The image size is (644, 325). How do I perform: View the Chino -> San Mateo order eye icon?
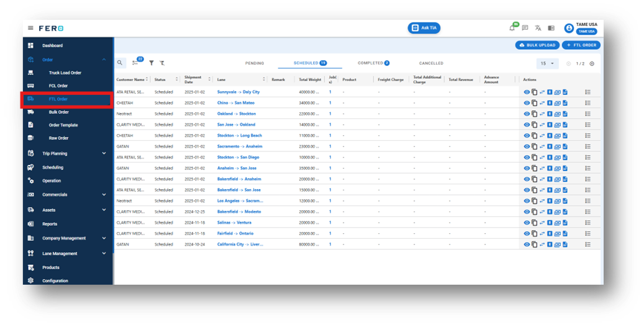pos(527,103)
